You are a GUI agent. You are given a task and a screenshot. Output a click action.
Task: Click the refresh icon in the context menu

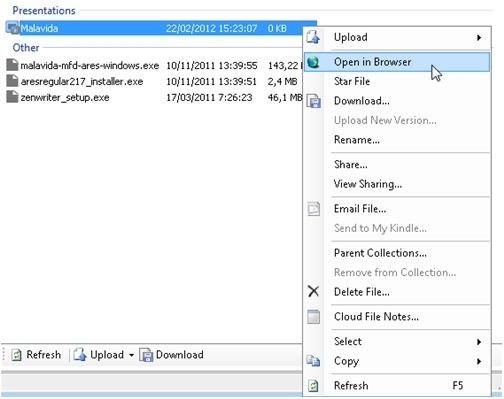click(313, 386)
